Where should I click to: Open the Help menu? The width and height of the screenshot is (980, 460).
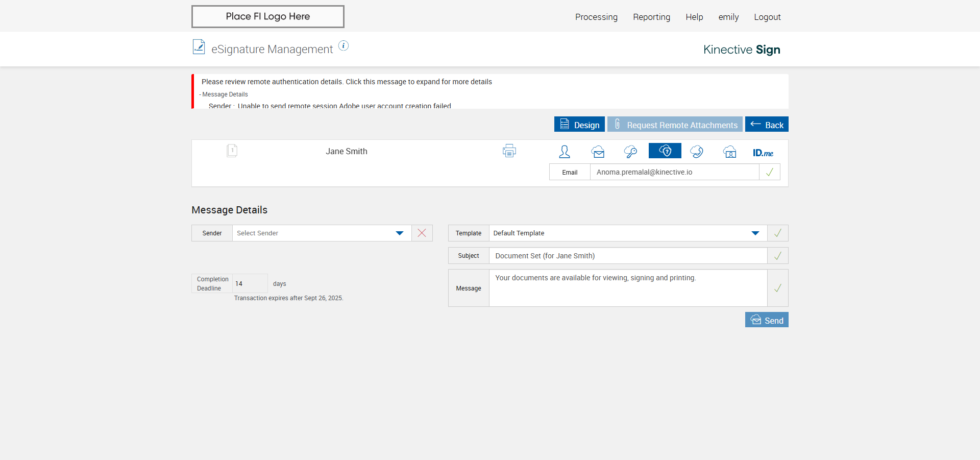tap(694, 17)
